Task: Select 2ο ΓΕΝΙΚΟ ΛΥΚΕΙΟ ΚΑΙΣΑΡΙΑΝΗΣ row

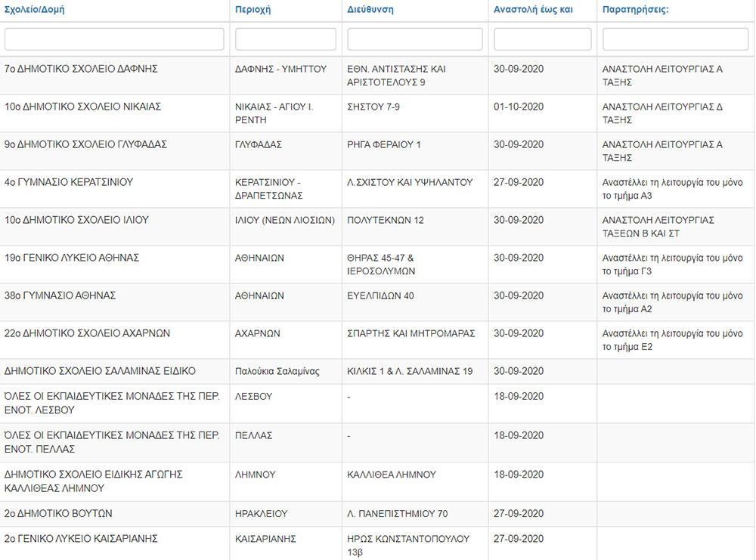Action: pyautogui.click(x=81, y=539)
